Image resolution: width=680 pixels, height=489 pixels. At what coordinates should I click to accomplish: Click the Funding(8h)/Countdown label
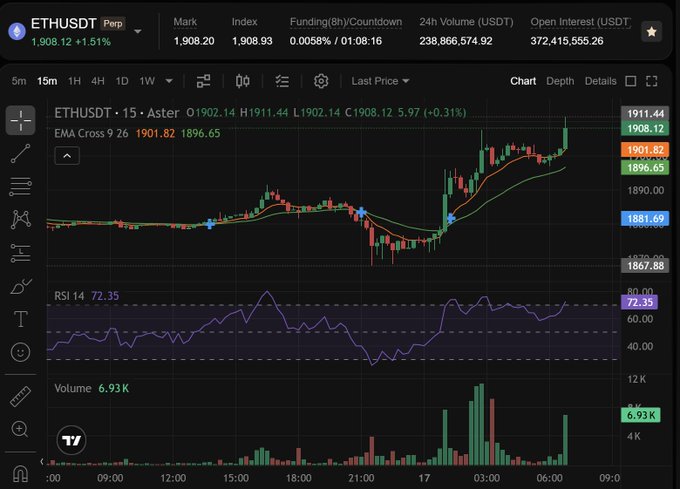coord(346,22)
